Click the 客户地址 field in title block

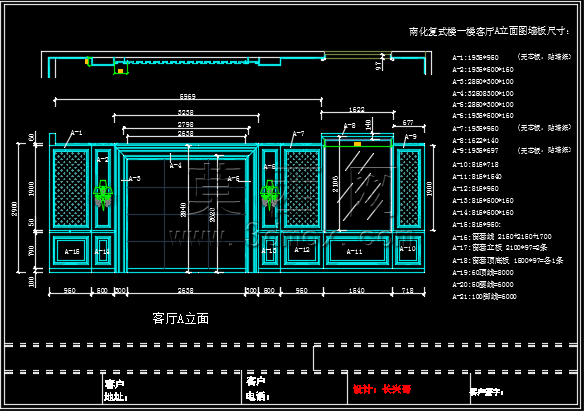pyautogui.click(x=115, y=391)
